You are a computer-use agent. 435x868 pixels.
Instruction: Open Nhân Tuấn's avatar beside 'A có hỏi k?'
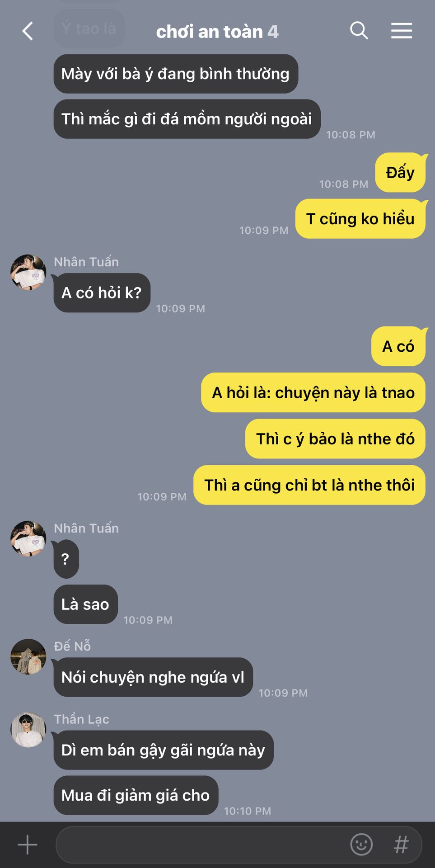[x=28, y=272]
